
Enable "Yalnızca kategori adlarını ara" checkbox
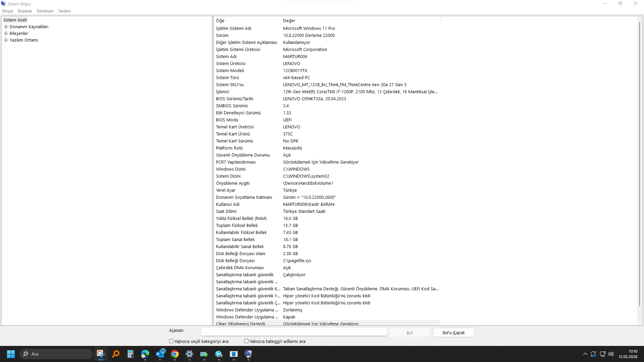click(247, 341)
